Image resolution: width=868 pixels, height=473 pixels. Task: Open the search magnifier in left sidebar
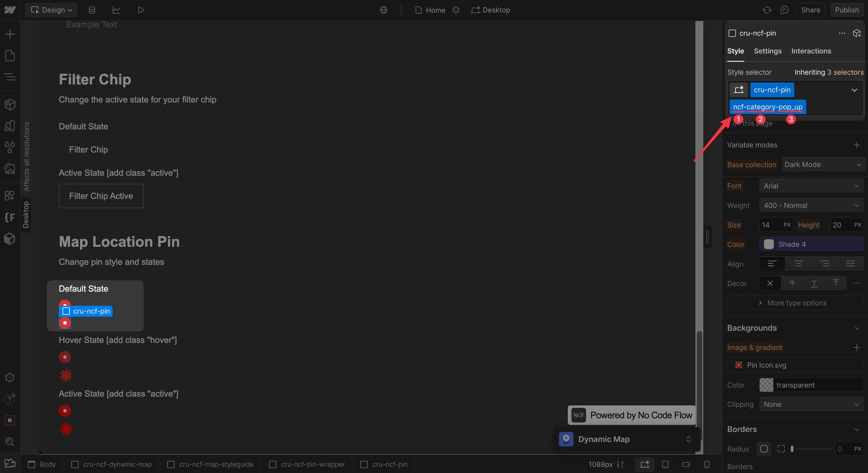10,442
